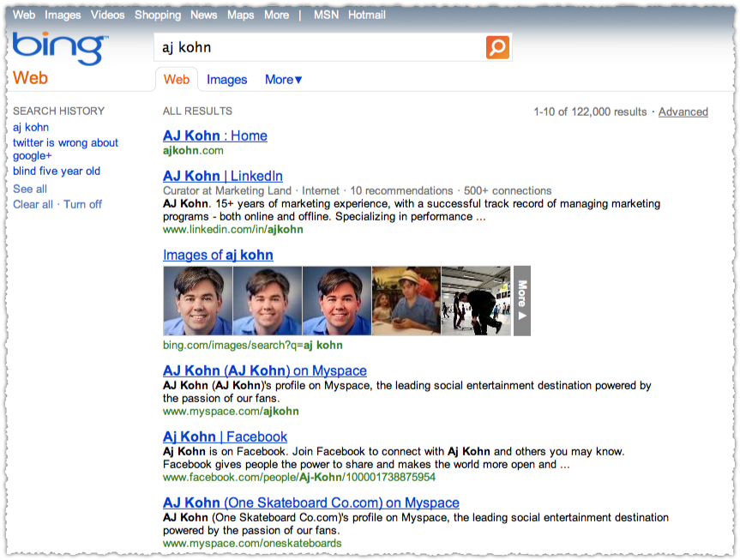
Task: Open thumbnail of man in hat
Action: pyautogui.click(x=406, y=301)
